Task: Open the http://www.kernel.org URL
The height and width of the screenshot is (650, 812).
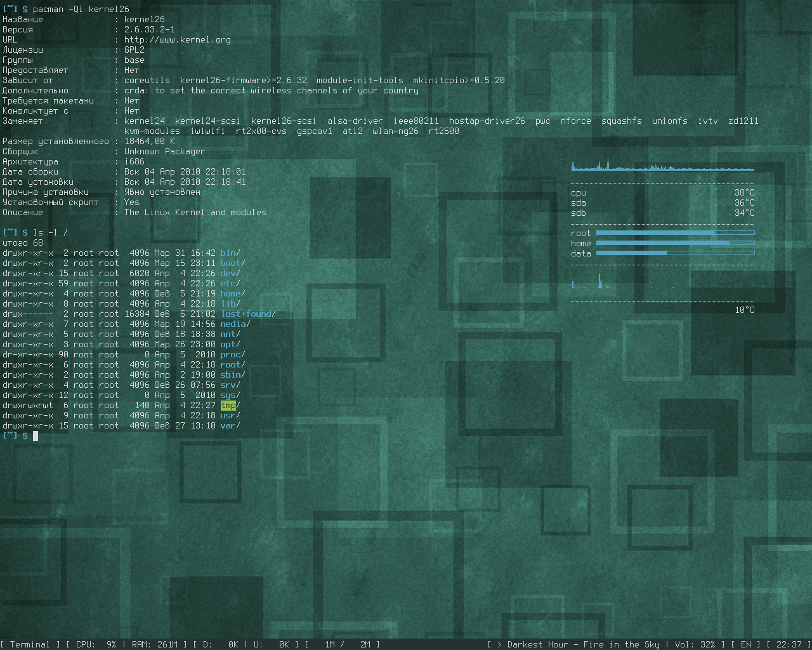Action: [x=178, y=39]
